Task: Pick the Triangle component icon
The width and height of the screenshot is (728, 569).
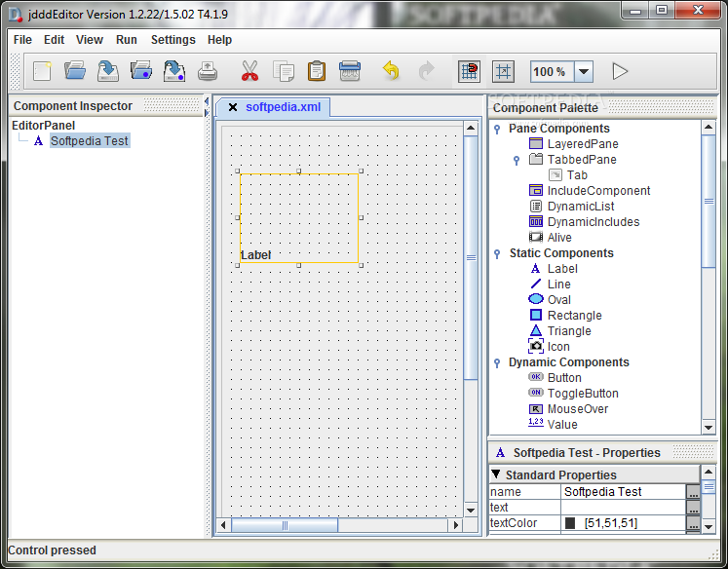Action: point(536,330)
